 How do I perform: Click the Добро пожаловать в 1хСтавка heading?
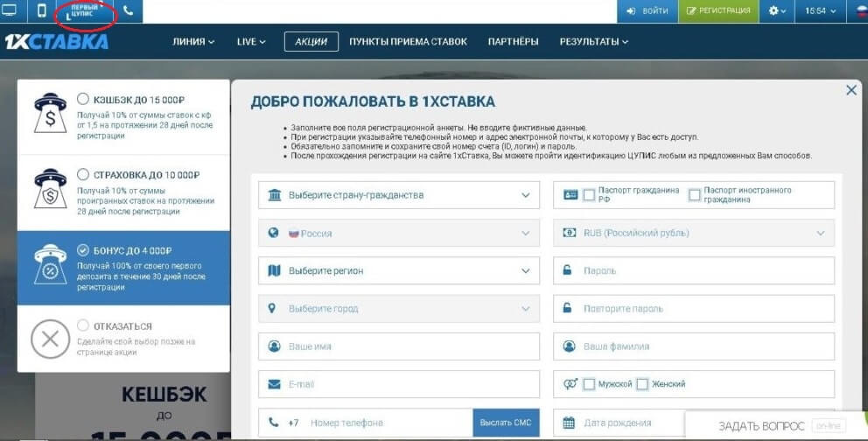pyautogui.click(x=373, y=101)
